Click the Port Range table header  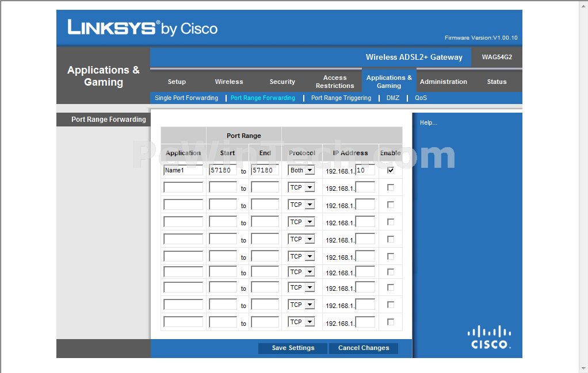point(244,136)
